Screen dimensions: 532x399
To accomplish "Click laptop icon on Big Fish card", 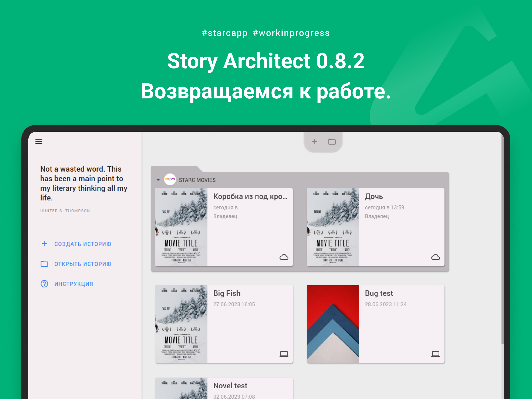I will pyautogui.click(x=284, y=354).
